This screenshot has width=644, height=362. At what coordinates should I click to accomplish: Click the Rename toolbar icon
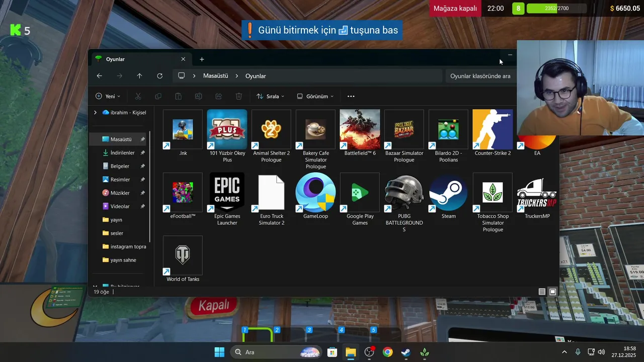[198, 96]
